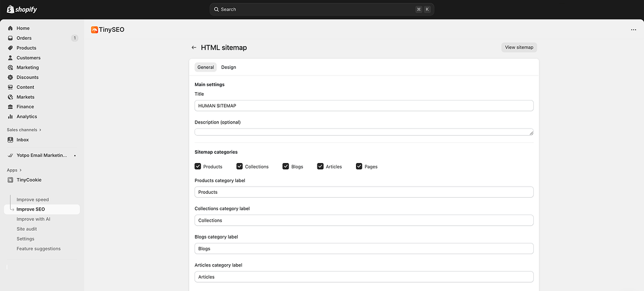The width and height of the screenshot is (644, 291).
Task: Click the Description field resize handle
Action: point(531,133)
